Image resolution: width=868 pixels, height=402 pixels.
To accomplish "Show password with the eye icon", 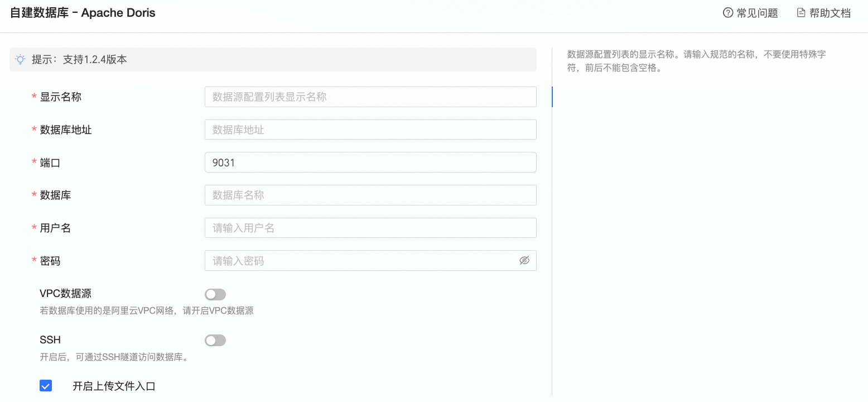I will coord(524,261).
